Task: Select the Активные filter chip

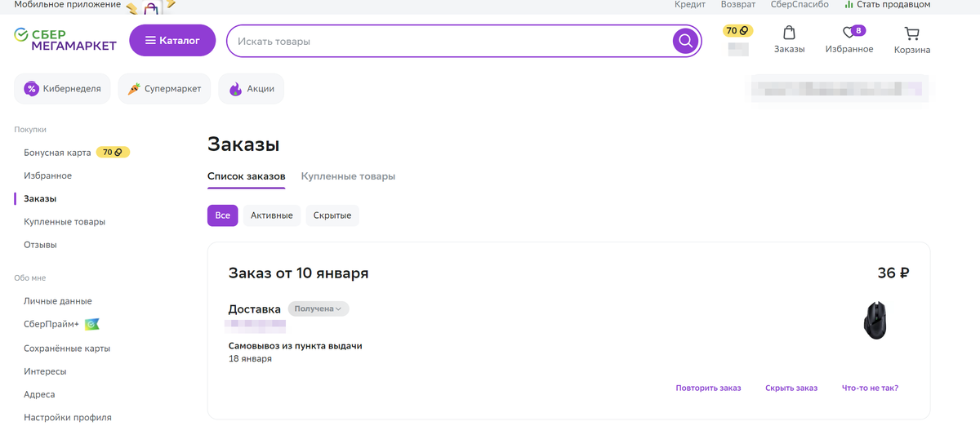Action: pyautogui.click(x=272, y=215)
